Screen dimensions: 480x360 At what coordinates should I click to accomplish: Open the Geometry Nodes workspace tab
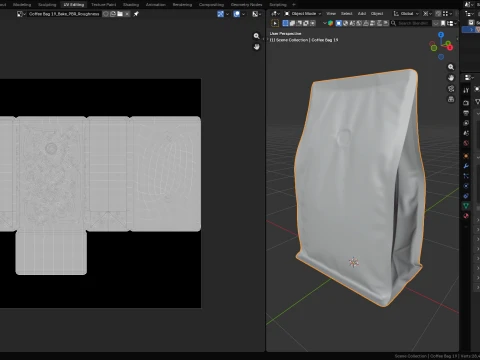247,5
